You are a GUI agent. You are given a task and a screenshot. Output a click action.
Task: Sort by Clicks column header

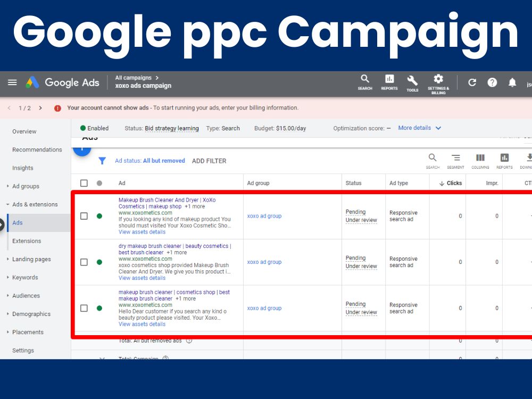451,183
